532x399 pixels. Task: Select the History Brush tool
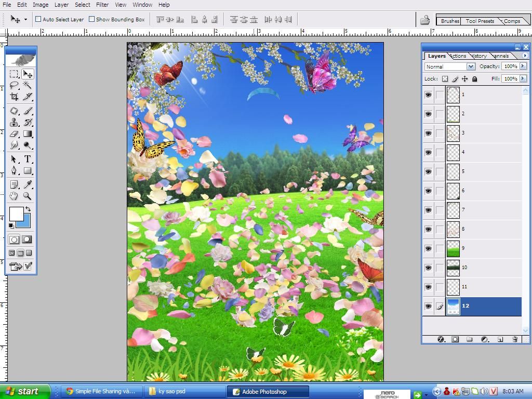point(28,122)
